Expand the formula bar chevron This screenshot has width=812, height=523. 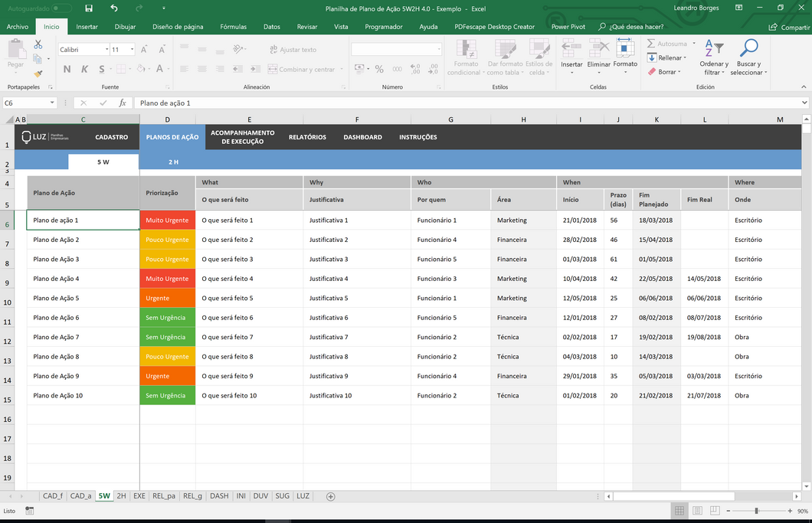804,103
